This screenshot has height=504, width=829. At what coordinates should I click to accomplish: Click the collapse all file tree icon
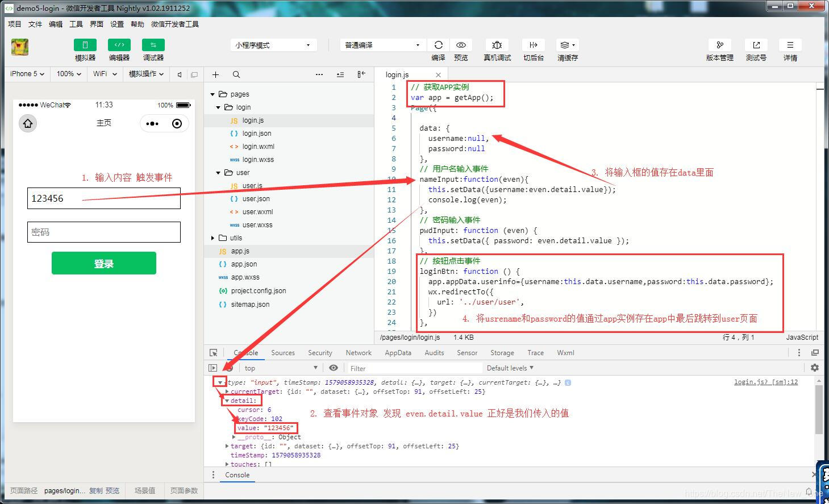point(340,74)
